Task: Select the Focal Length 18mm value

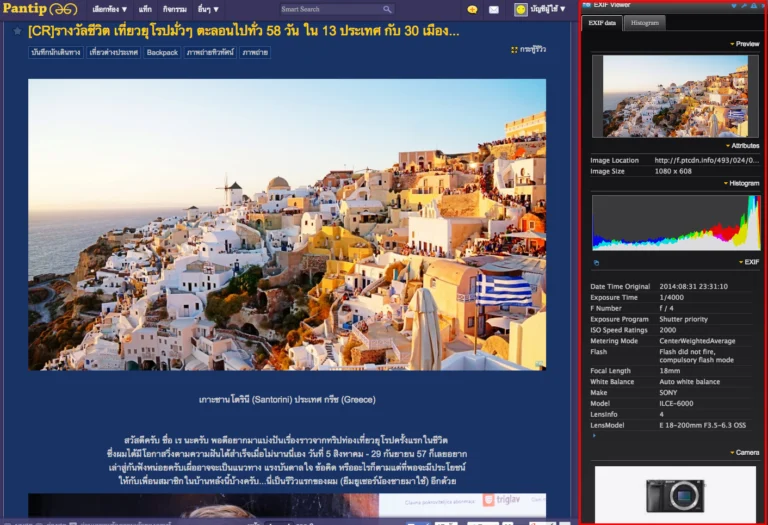Action: 670,371
